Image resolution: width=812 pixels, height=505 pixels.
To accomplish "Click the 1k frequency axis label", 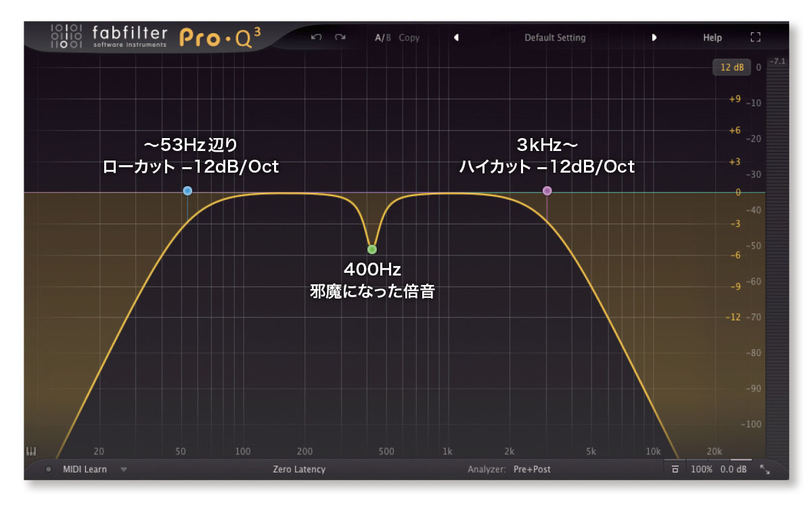I will [447, 452].
